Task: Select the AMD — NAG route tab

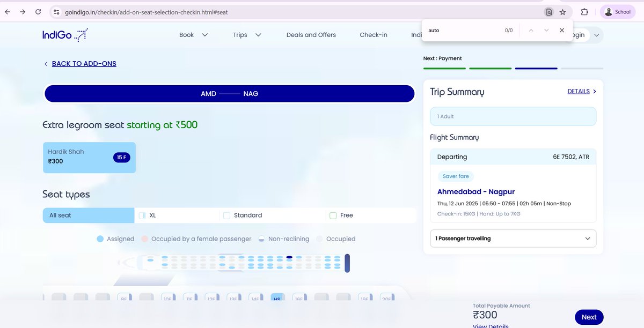Action: (230, 93)
